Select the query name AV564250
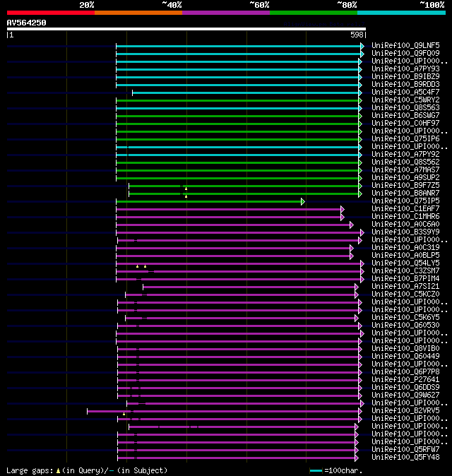Viewport: 452px width, 476px height. pyautogui.click(x=26, y=23)
